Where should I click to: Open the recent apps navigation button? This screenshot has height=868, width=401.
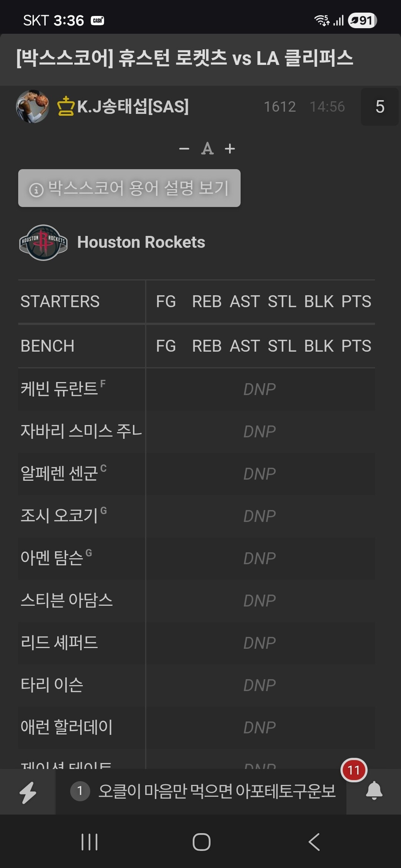pos(89,842)
